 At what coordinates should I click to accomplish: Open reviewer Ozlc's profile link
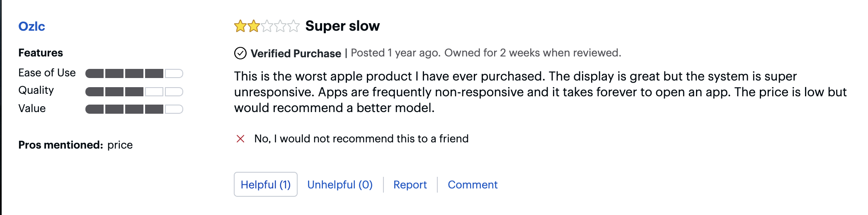pyautogui.click(x=32, y=27)
